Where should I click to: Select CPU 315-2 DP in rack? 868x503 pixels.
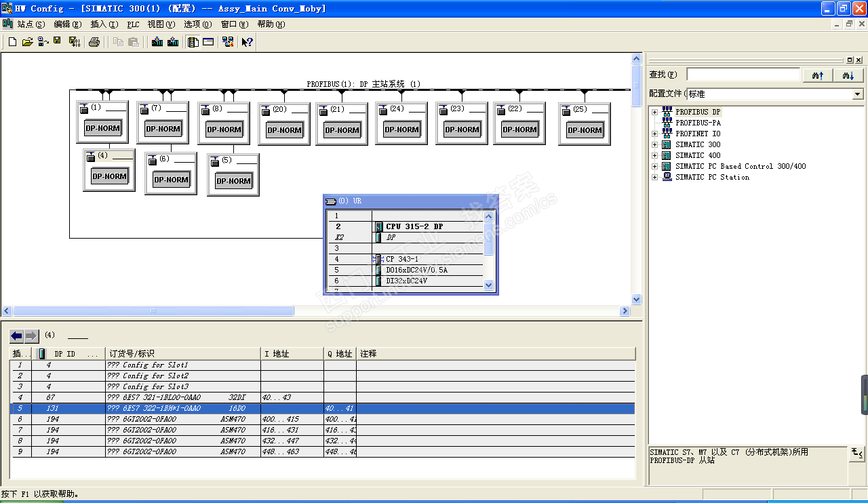click(414, 226)
